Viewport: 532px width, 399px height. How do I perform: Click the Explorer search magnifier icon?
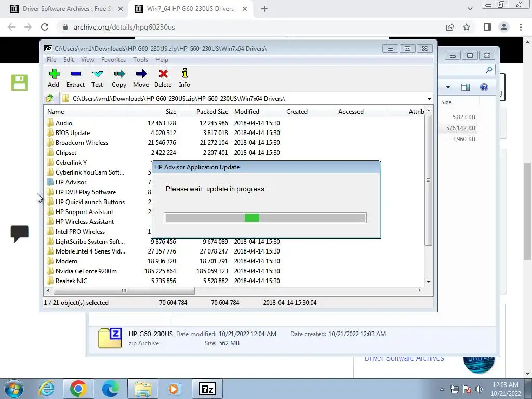[489, 70]
